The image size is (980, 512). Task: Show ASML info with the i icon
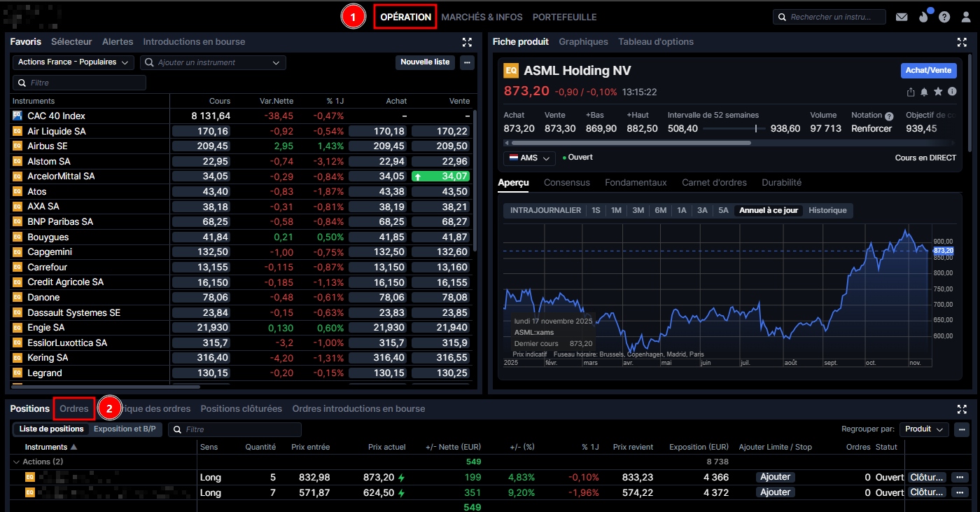click(952, 92)
